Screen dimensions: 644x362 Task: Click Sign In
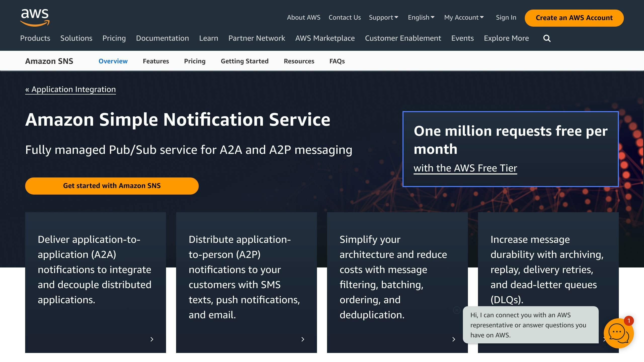point(506,17)
